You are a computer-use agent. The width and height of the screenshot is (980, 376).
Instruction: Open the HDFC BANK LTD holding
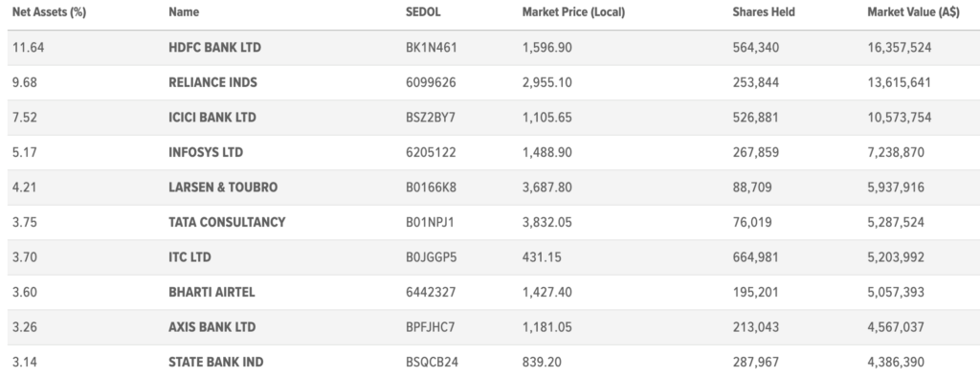point(215,48)
